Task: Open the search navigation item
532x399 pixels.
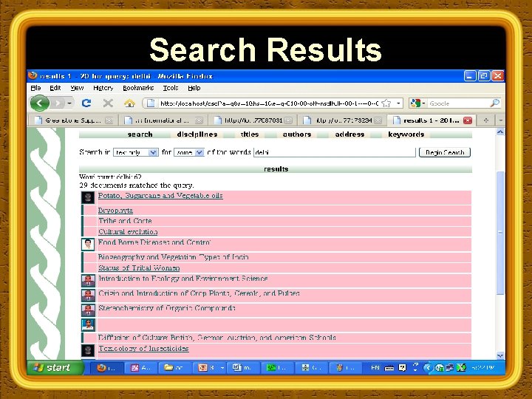Action: pos(140,134)
